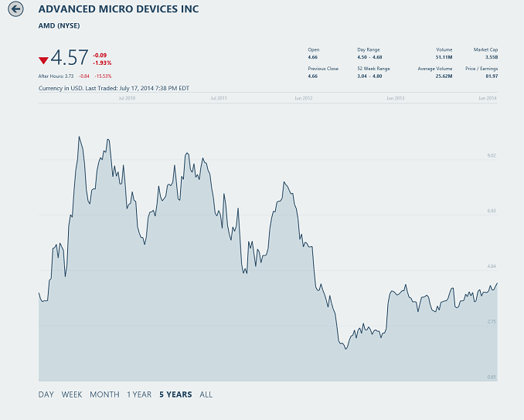Click the -0.09 price change value
Image resolution: width=524 pixels, height=420 pixels.
coord(100,56)
